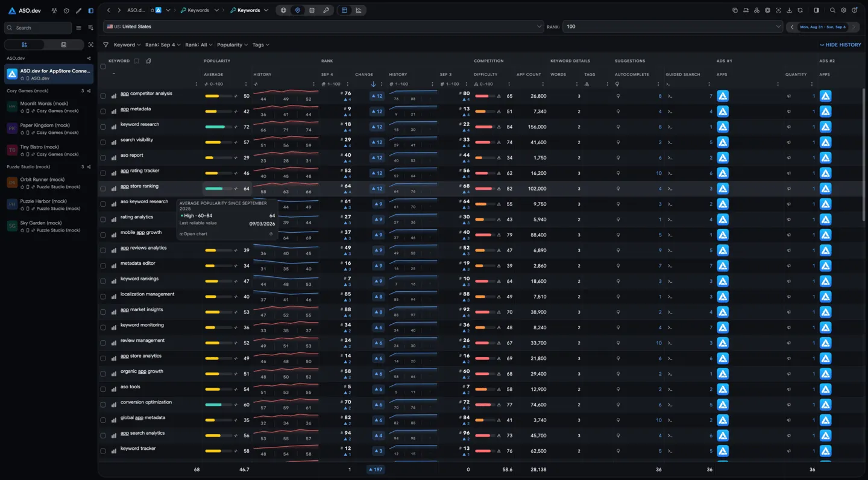Open the pencil edit icon beside ASO.dev logo
Screen dimensions: 868x480
tap(78, 10)
